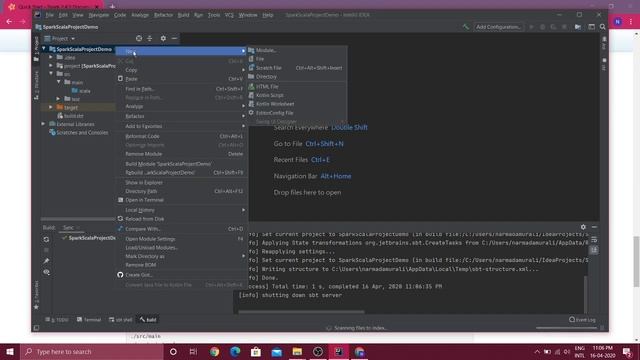Toggle the Favorites side tab
Viewport: 640px width, 360px height.
pyautogui.click(x=36, y=295)
